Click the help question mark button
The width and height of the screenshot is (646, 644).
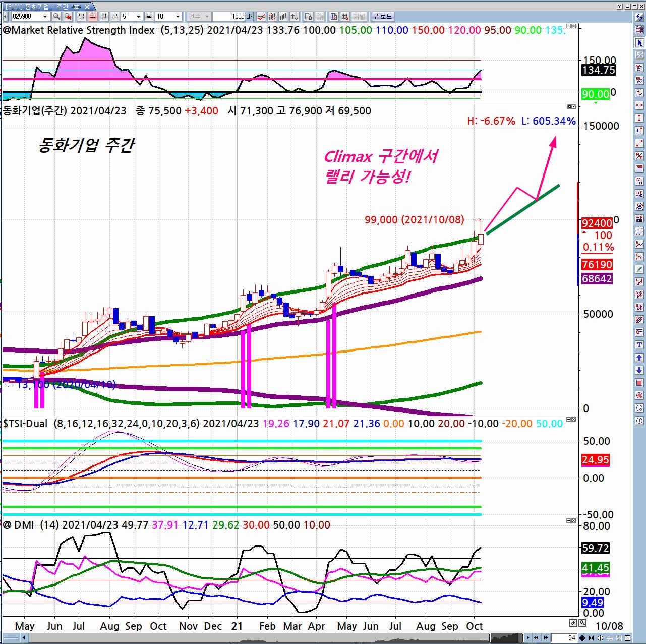619,6
